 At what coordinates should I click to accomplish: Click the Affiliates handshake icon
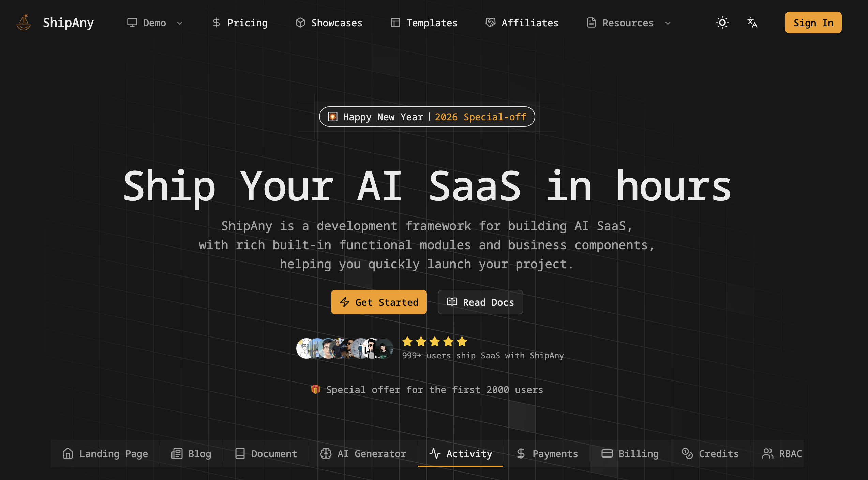[x=490, y=22]
